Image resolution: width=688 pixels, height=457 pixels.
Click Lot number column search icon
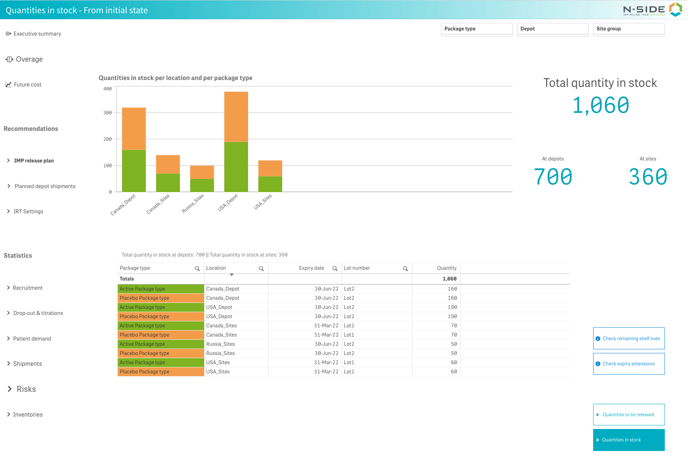pyautogui.click(x=405, y=268)
